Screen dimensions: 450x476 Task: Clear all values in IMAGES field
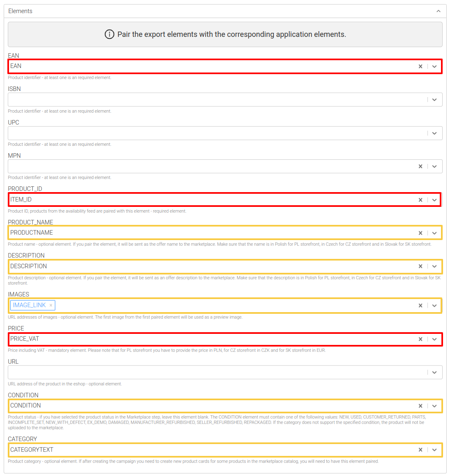420,306
